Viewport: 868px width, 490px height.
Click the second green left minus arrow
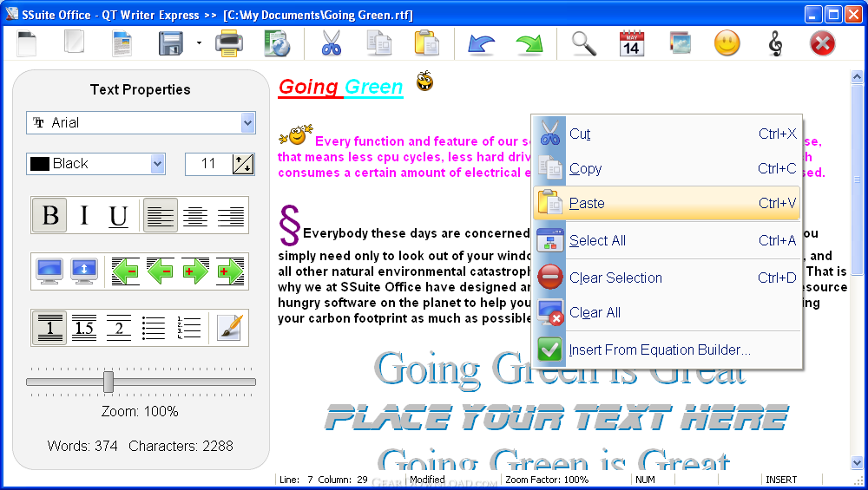[161, 271]
